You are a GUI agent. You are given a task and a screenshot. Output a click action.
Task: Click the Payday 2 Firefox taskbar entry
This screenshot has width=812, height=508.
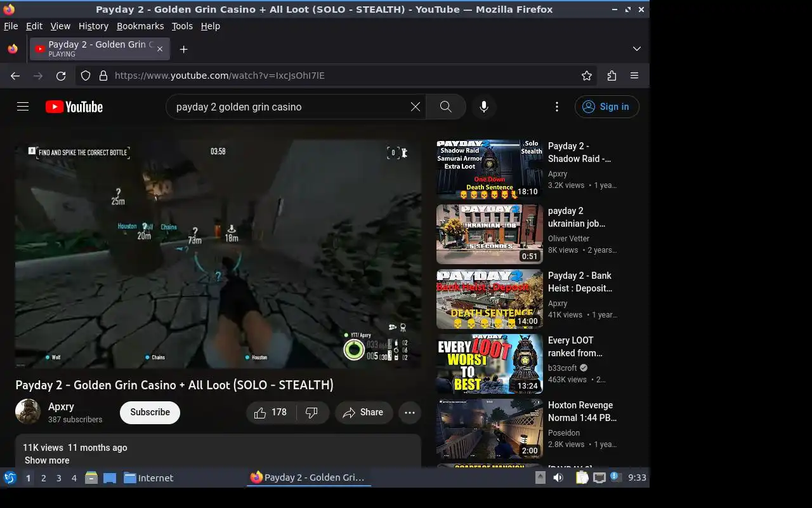(308, 478)
